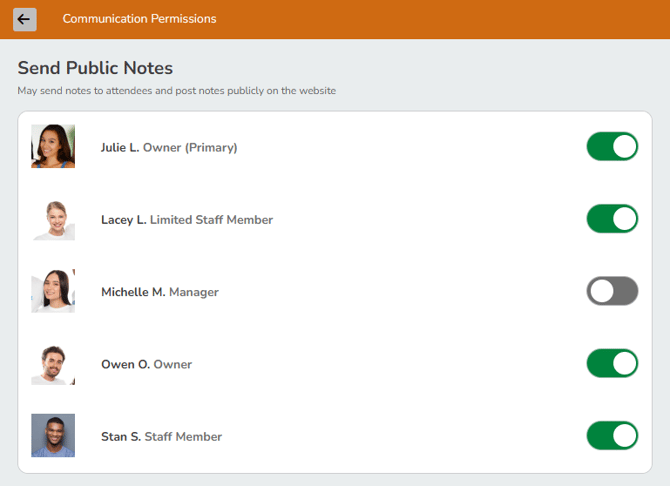Click Stan S.'s avatar thumbnail

53,436
